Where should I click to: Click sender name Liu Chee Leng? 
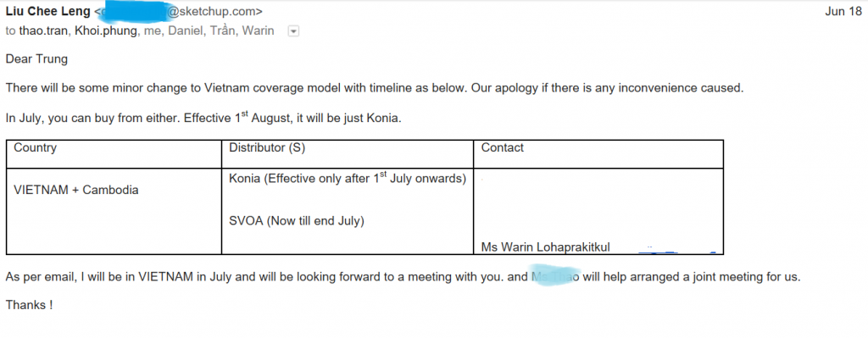pyautogui.click(x=47, y=12)
